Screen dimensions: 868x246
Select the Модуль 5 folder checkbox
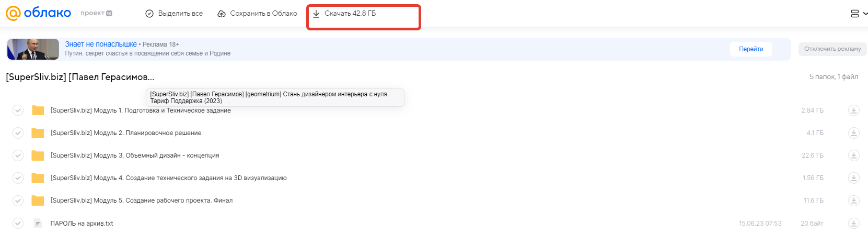pos(18,200)
